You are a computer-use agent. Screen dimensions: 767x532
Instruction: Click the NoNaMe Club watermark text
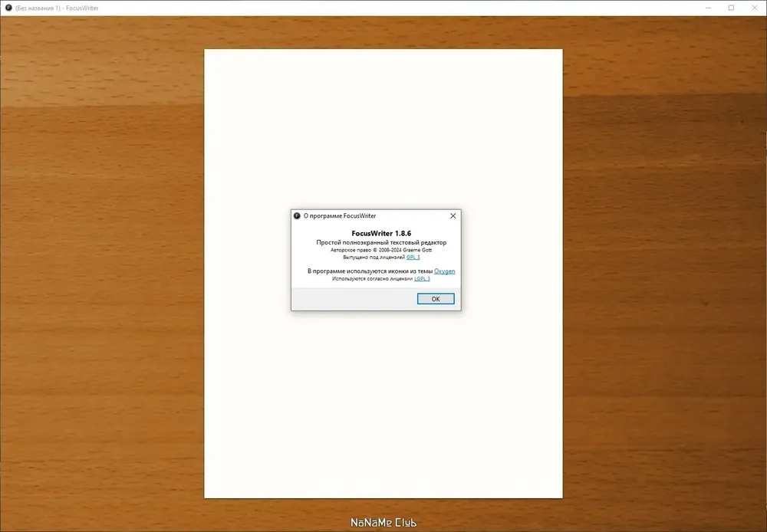coord(383,523)
